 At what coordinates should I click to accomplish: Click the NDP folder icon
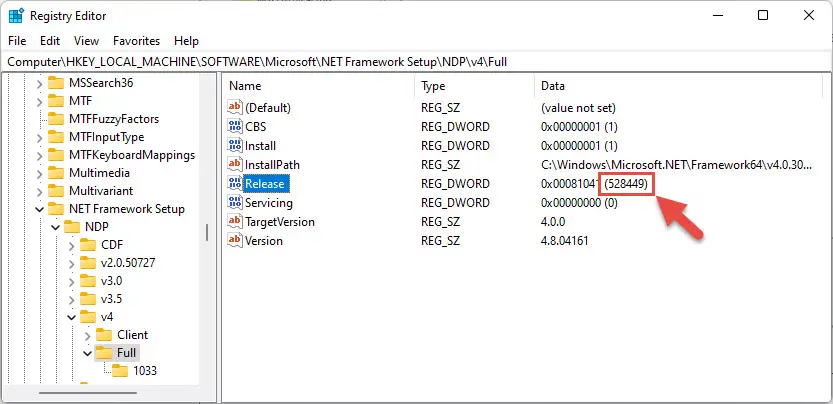click(72, 227)
